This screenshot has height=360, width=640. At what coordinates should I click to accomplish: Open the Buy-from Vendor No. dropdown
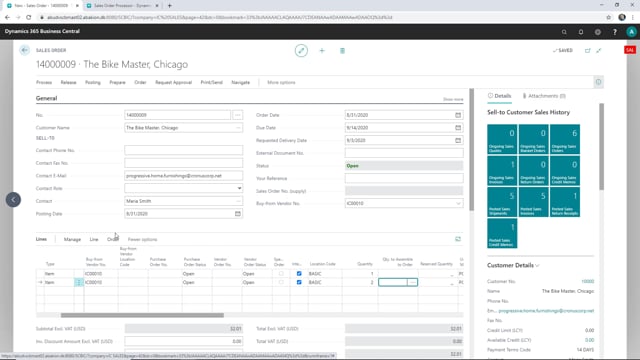tap(458, 203)
